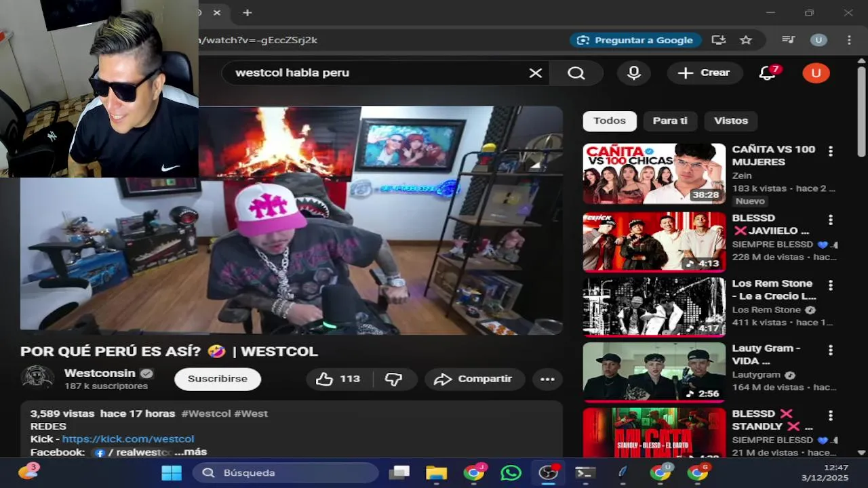
Task: Open the kick.com/westcol link
Action: 128,439
